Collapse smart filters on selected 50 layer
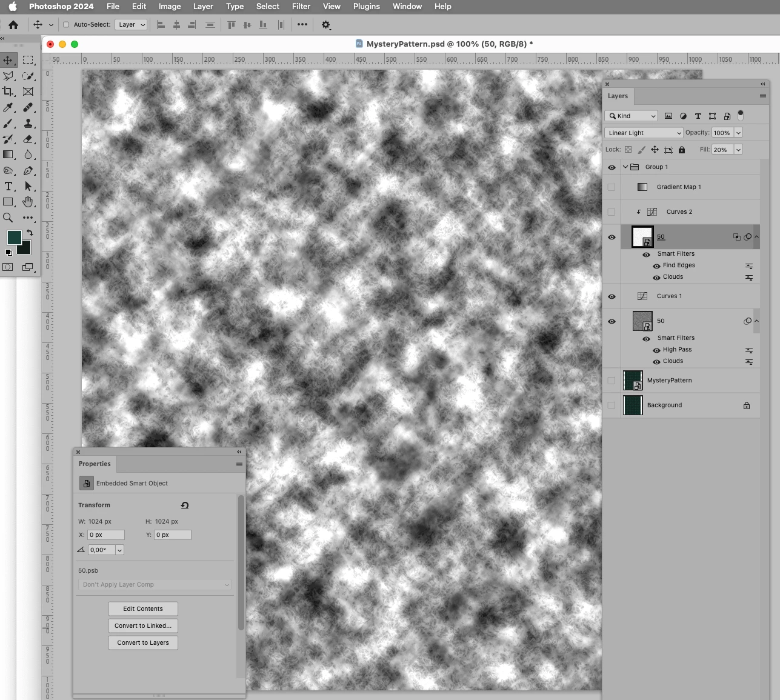The height and width of the screenshot is (700, 780). (x=756, y=237)
